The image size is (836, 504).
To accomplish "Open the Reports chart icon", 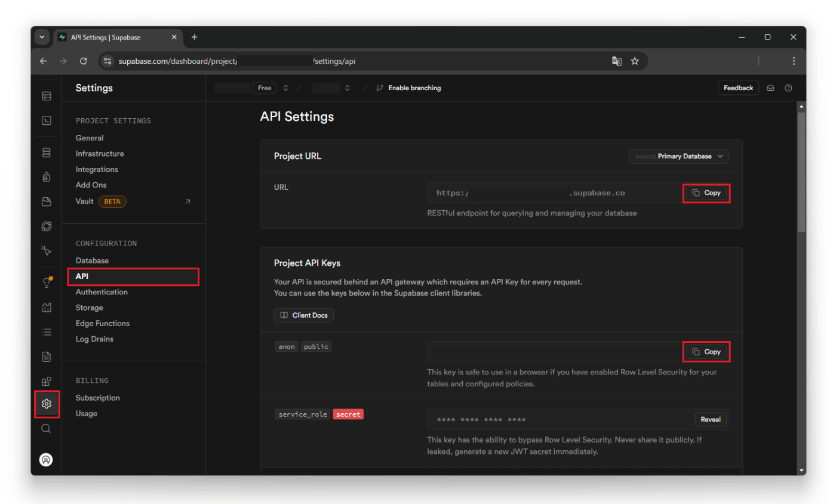I will 46,308.
